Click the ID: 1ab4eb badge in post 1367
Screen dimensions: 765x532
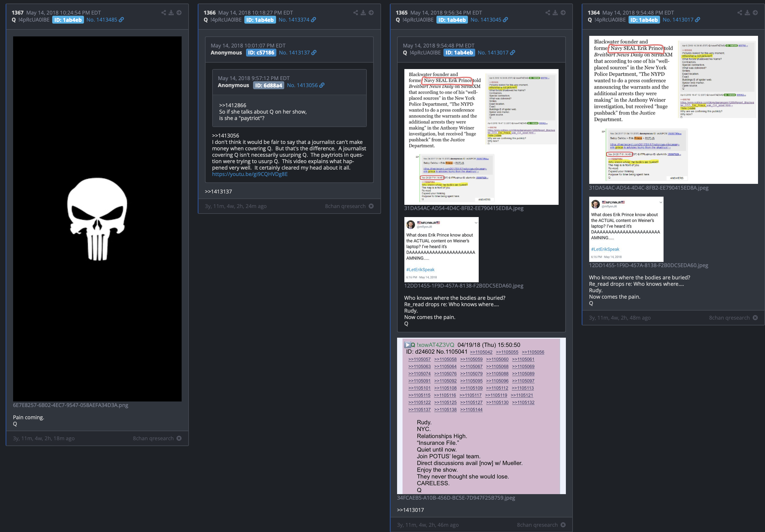click(x=68, y=20)
